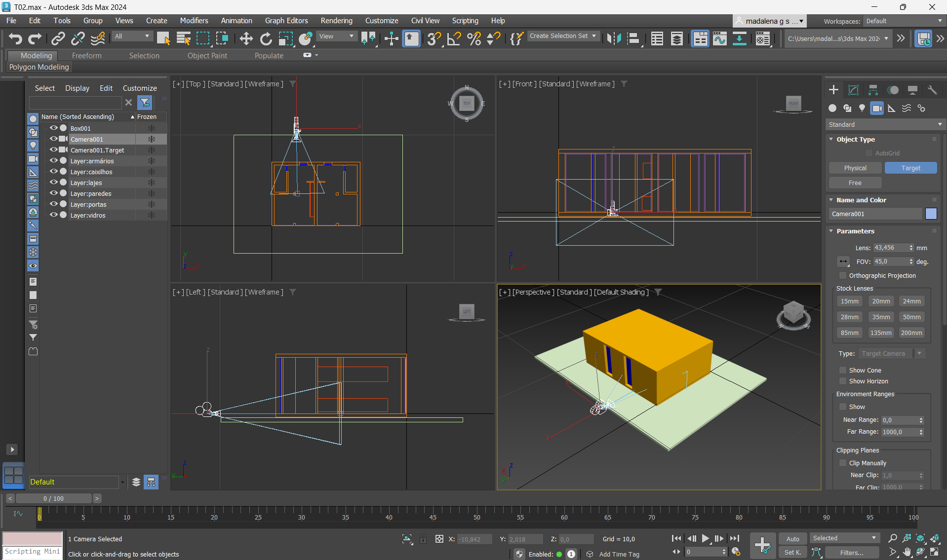
Task: Click the Mirror tool icon
Action: (614, 38)
